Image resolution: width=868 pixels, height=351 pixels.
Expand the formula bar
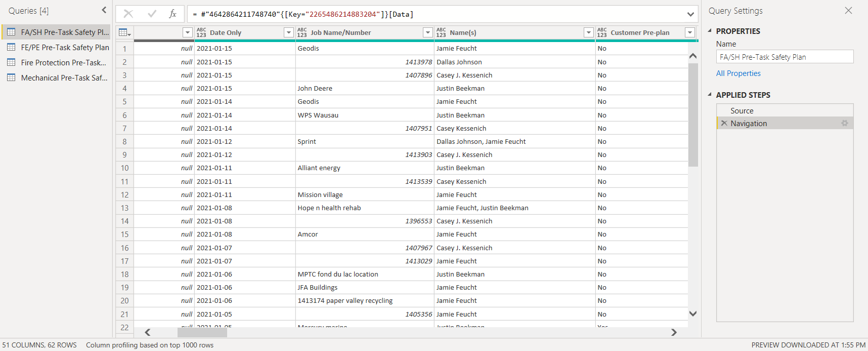click(x=690, y=14)
